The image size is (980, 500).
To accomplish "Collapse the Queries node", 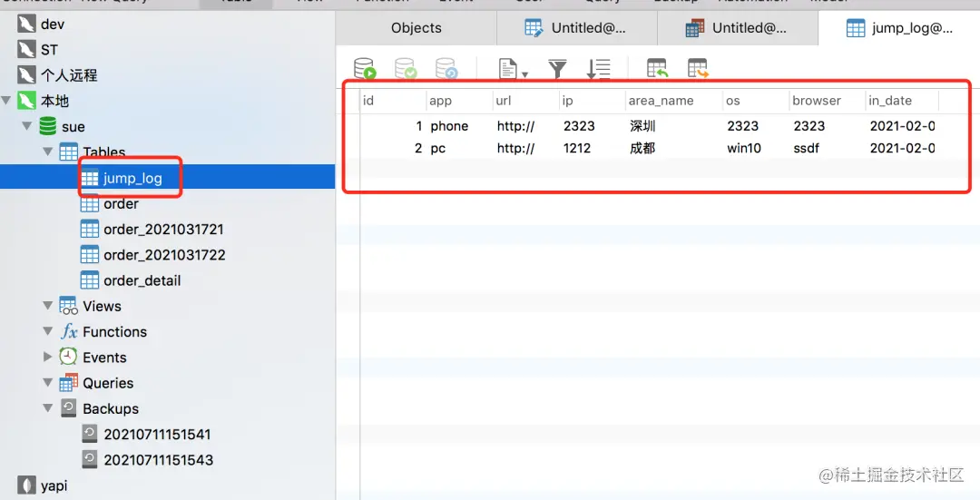I will pyautogui.click(x=47, y=383).
